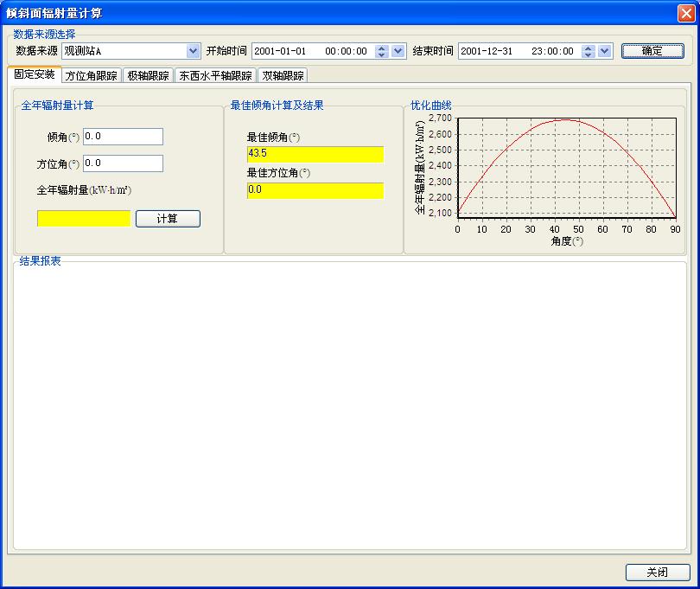Screen dimensions: 700x589
Task: Open the 数据来源 dropdown showing 观测站A
Action: (x=130, y=51)
